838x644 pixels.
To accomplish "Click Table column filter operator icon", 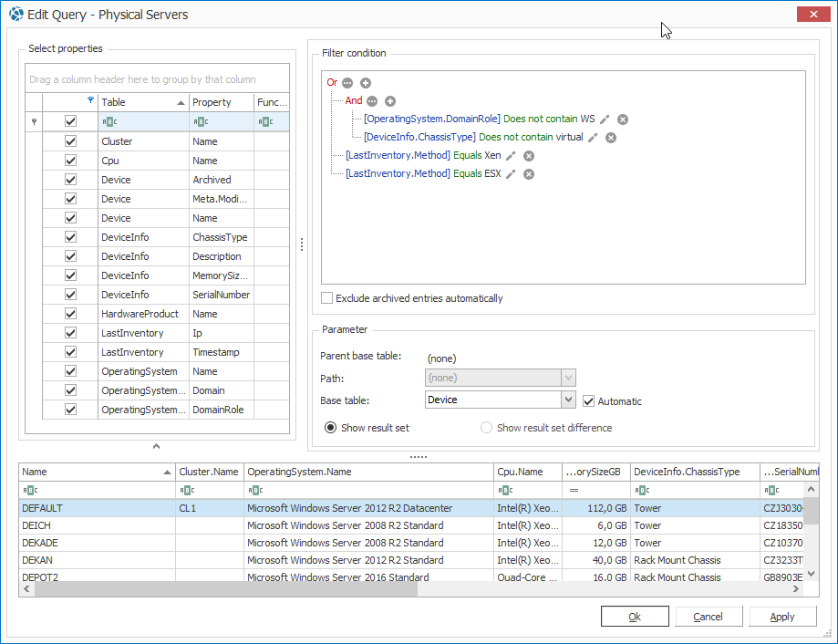I will point(109,122).
